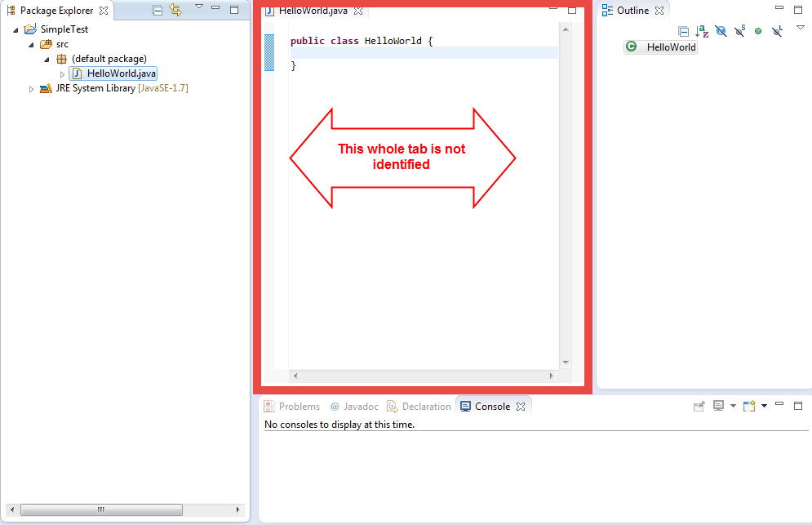
Task: Maximize the Outline view
Action: (x=798, y=10)
